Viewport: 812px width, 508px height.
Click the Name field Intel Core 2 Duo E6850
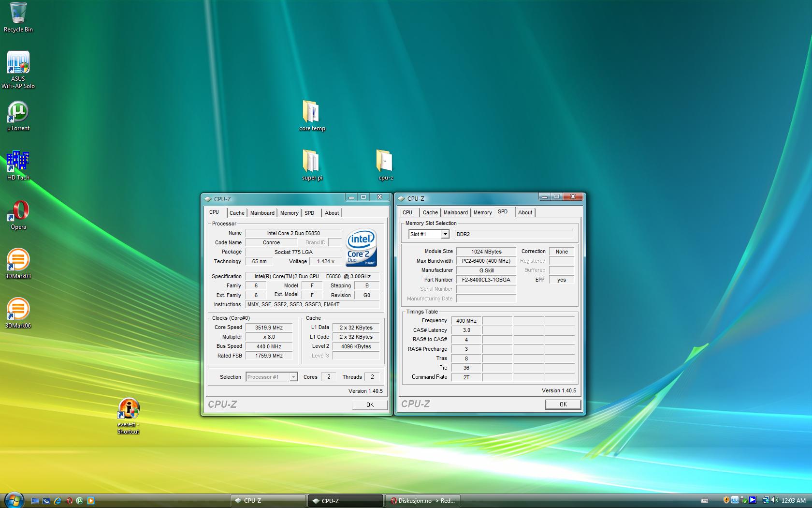293,233
